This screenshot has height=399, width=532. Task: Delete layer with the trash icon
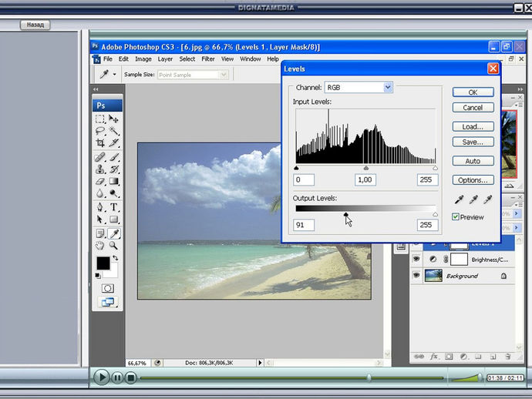click(x=508, y=357)
